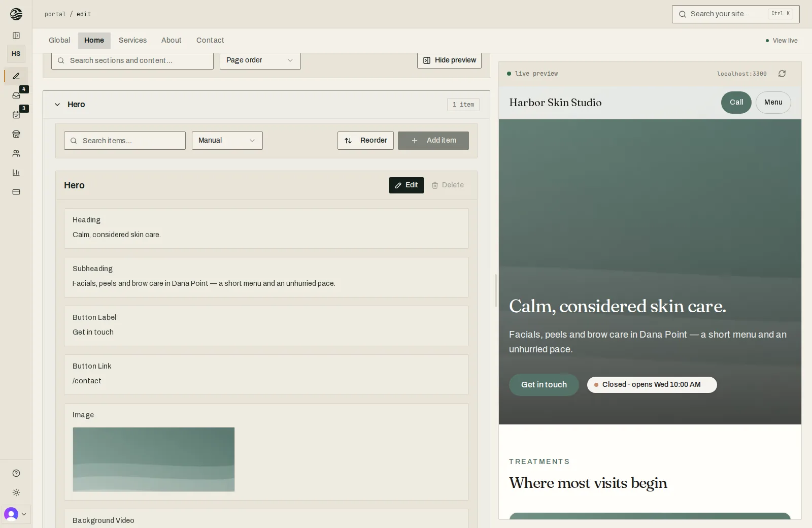The height and width of the screenshot is (528, 812).
Task: Collapse the Hero section chevron
Action: point(57,105)
